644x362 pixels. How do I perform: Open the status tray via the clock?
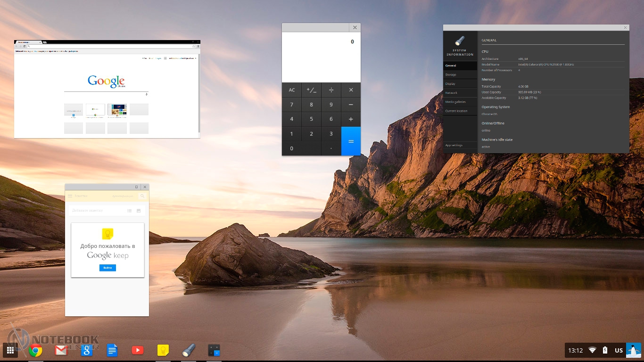pos(575,350)
